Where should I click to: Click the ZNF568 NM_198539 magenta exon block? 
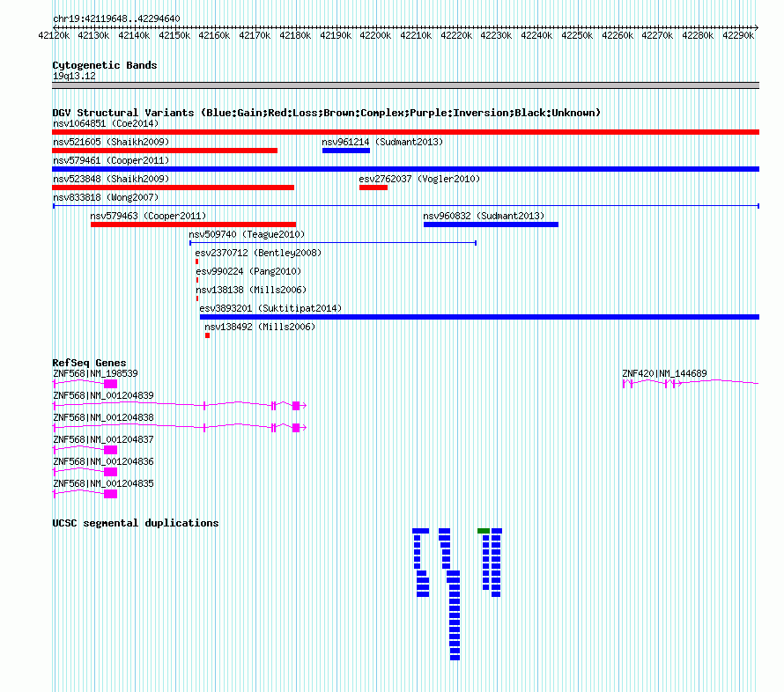click(110, 384)
